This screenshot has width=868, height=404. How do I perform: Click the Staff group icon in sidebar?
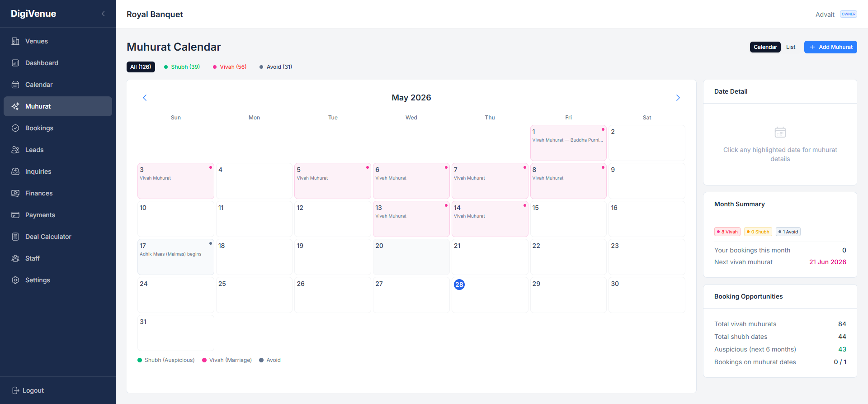point(15,258)
